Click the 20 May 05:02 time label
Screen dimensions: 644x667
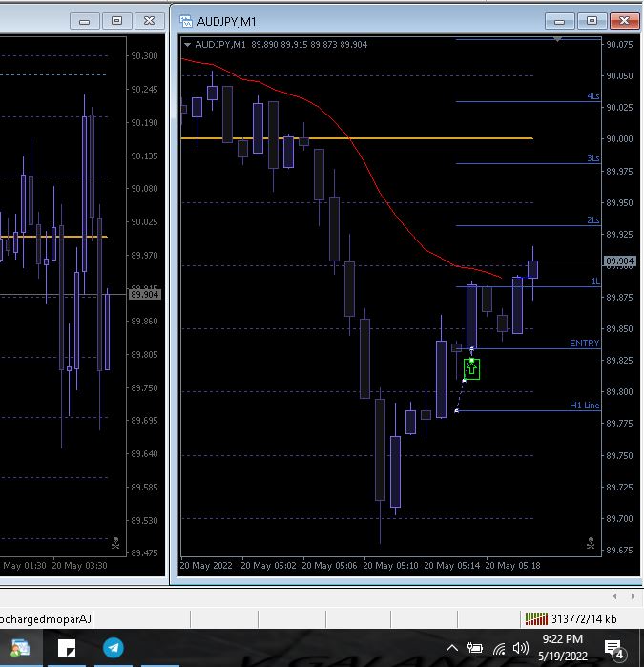[x=268, y=565]
